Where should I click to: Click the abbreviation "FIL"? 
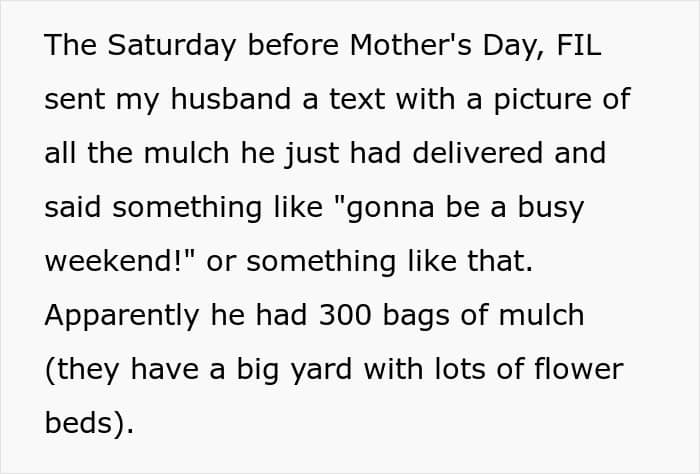tap(579, 45)
